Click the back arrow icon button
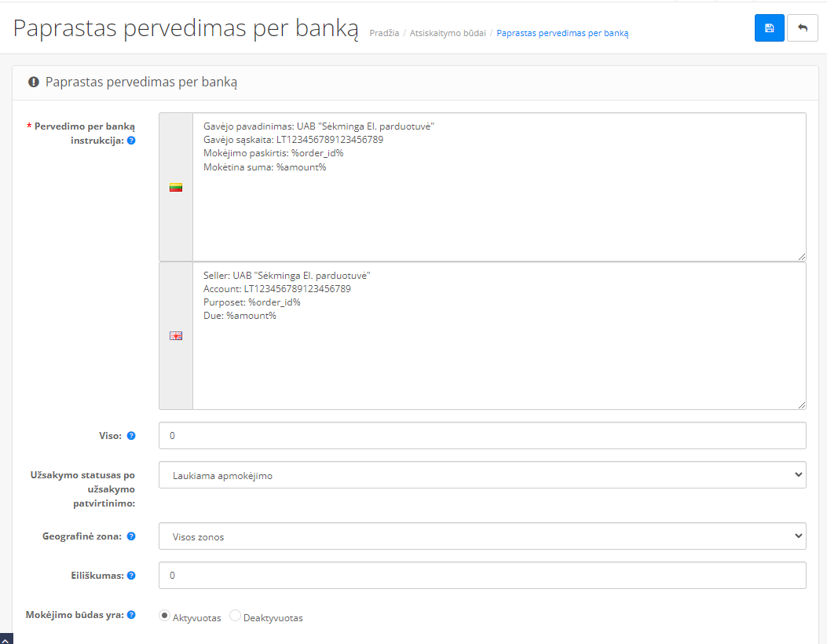 point(802,28)
